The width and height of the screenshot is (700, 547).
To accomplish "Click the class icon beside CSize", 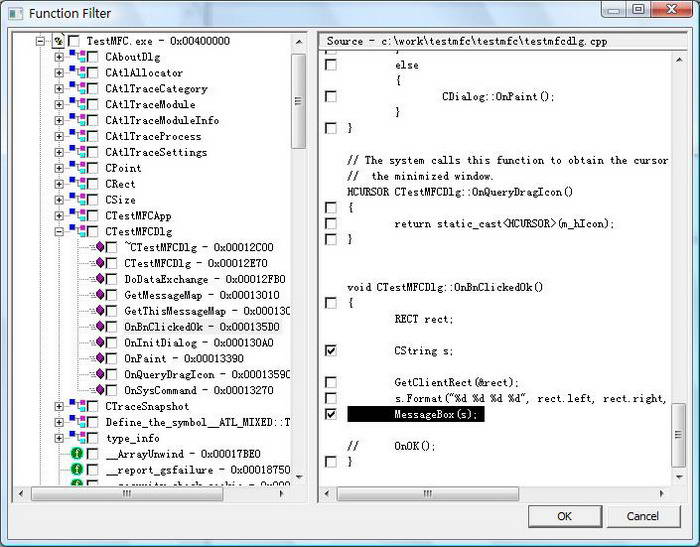I will tap(77, 200).
